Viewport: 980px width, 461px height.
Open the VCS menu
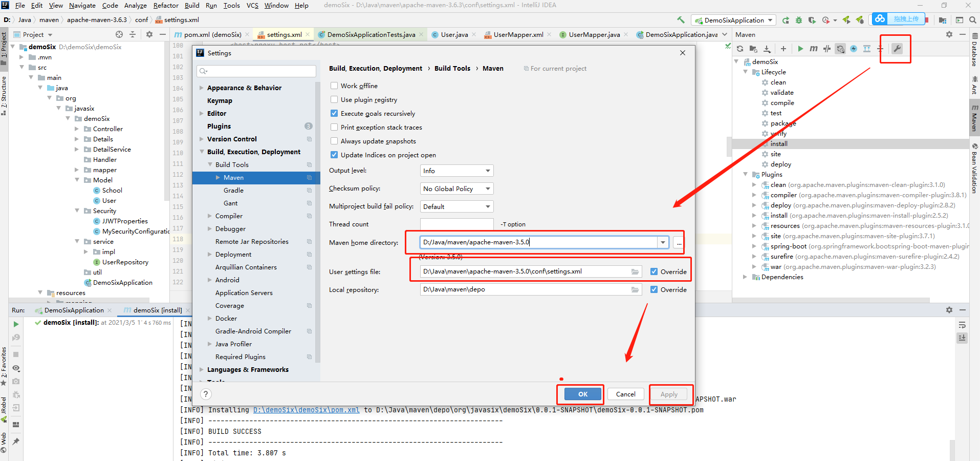tap(252, 5)
